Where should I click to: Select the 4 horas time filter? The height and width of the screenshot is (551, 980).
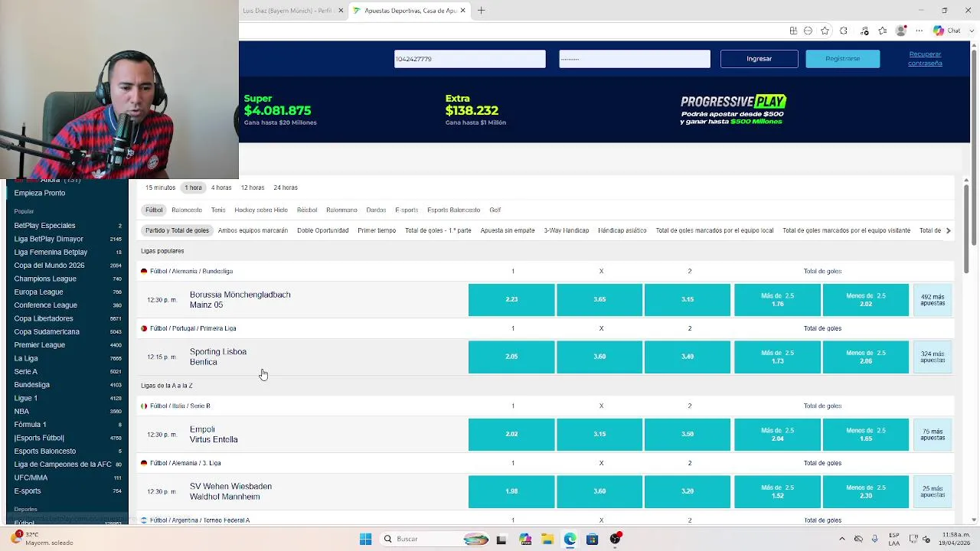coord(221,187)
